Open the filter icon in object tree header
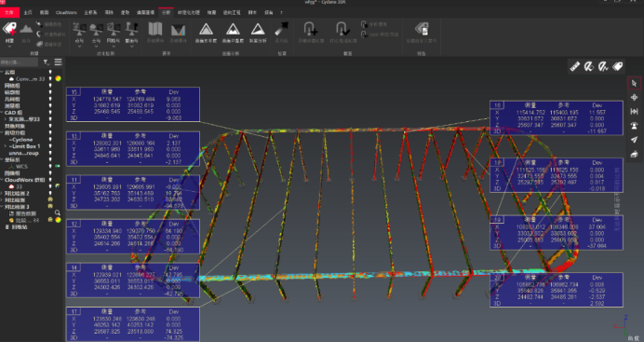 47,62
